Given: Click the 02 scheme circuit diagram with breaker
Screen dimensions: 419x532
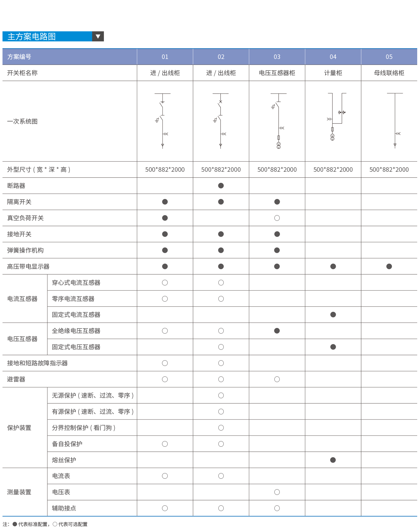Looking at the screenshot, I should pos(221,121).
